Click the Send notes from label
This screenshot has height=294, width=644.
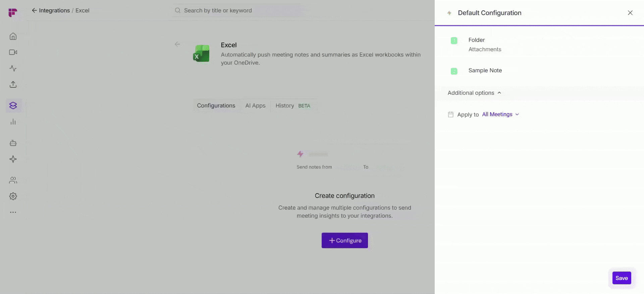click(x=314, y=167)
